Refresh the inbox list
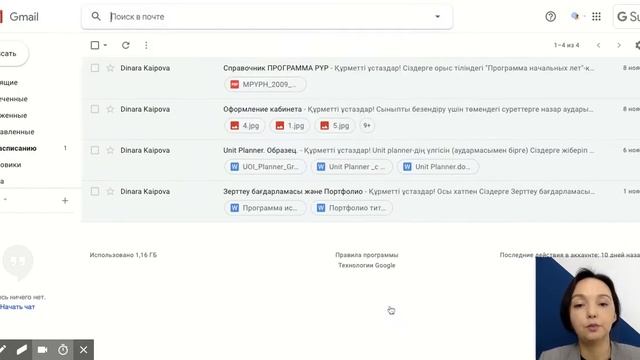The height and width of the screenshot is (360, 640). click(126, 45)
